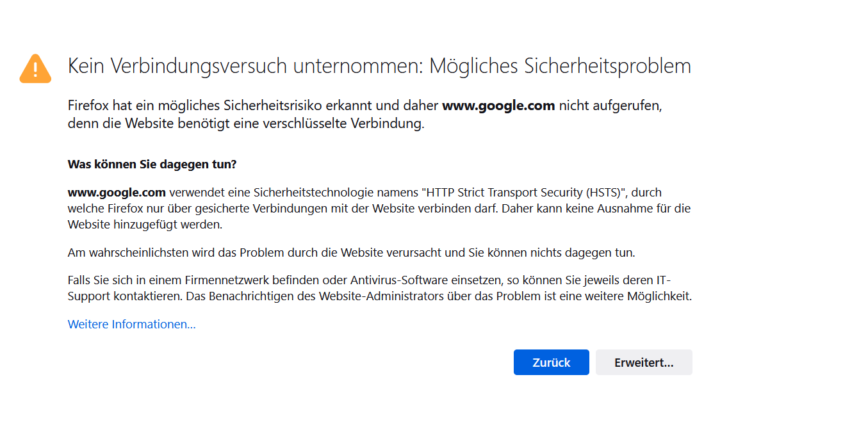Click bold www.google.com in the first paragraph
Image resolution: width=868 pixels, height=441 pixels.
click(498, 106)
